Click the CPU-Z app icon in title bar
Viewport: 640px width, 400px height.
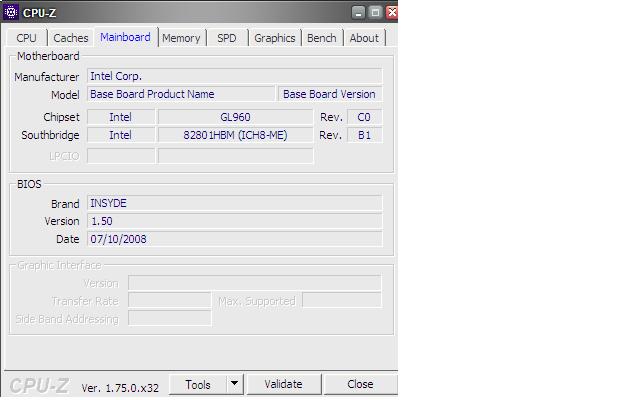click(x=11, y=12)
